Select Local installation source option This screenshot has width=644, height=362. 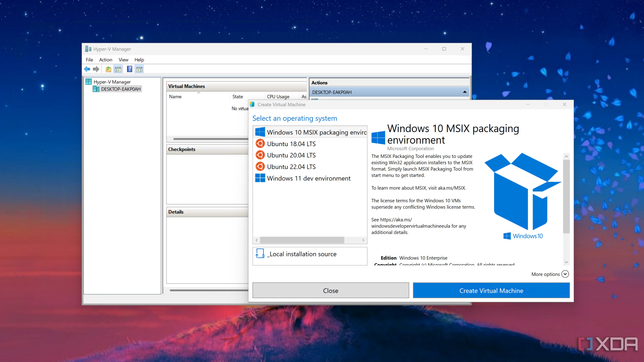tap(310, 256)
